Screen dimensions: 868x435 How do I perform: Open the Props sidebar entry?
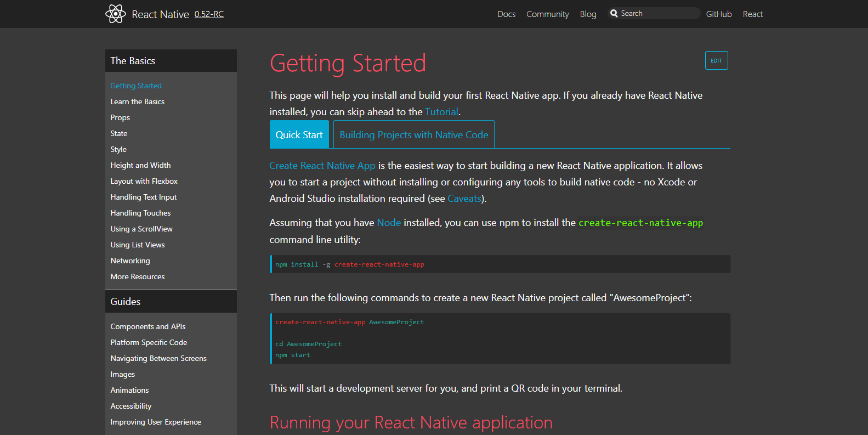(x=120, y=117)
